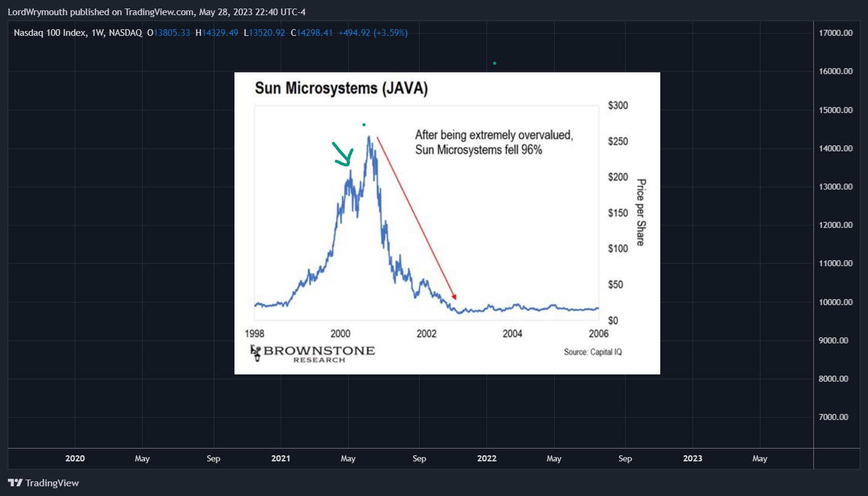The image size is (868, 496).
Task: Click the $300 label in the Sun chart
Action: (x=618, y=106)
